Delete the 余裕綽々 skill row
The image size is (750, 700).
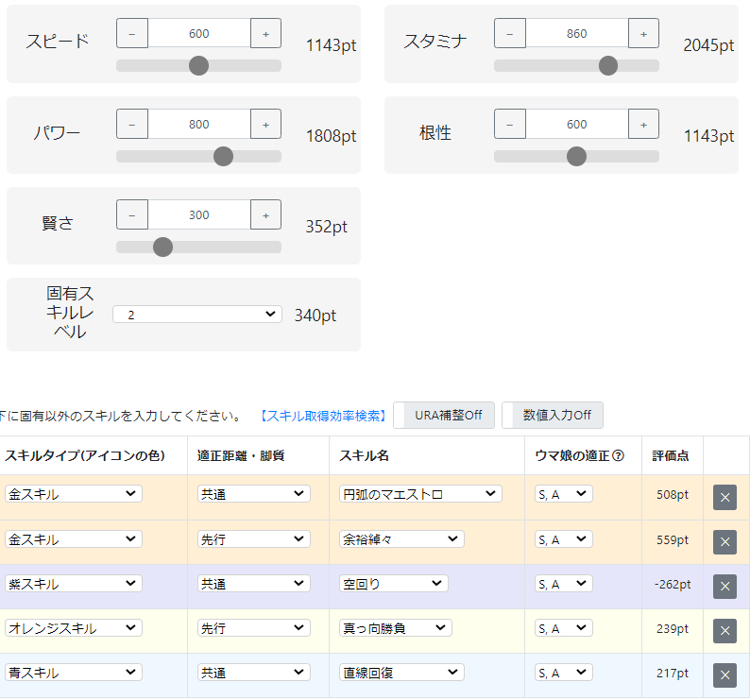click(724, 541)
